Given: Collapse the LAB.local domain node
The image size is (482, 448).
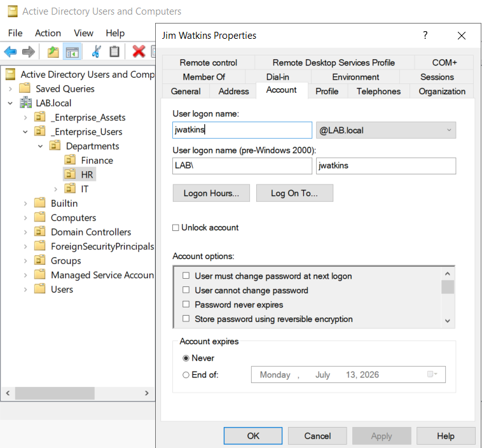Looking at the screenshot, I should tap(10, 103).
